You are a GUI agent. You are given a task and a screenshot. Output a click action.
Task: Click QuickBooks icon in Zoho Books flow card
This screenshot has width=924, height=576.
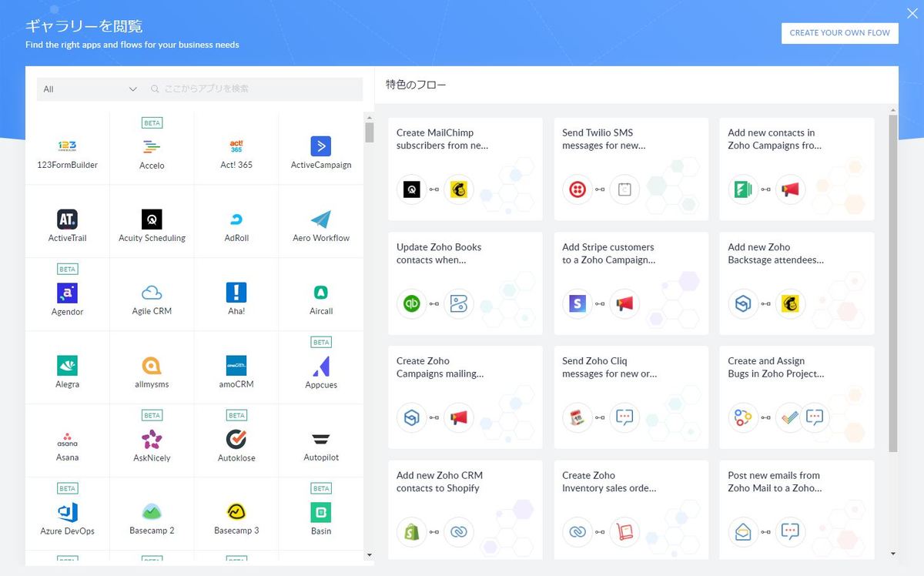(x=411, y=303)
